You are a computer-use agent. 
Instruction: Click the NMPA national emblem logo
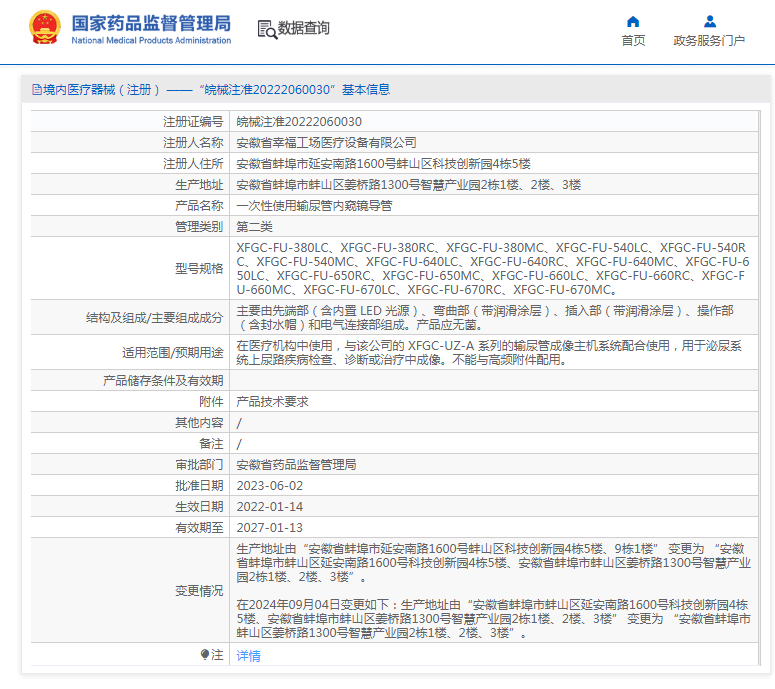(x=45, y=27)
